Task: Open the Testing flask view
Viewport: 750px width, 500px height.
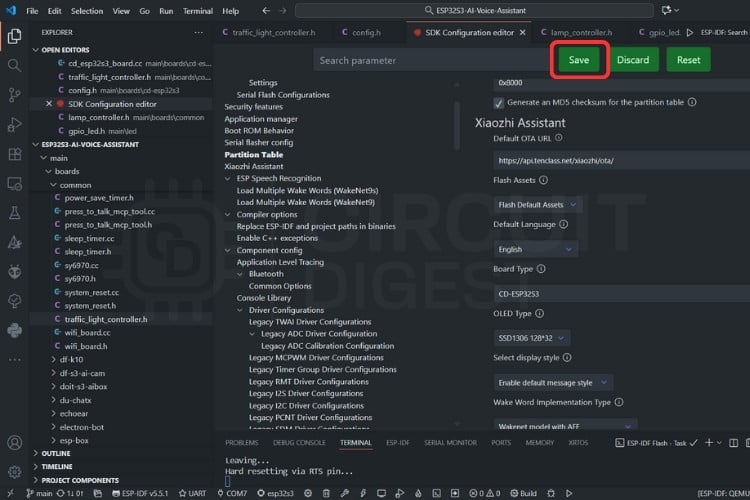Action: pyautogui.click(x=14, y=213)
